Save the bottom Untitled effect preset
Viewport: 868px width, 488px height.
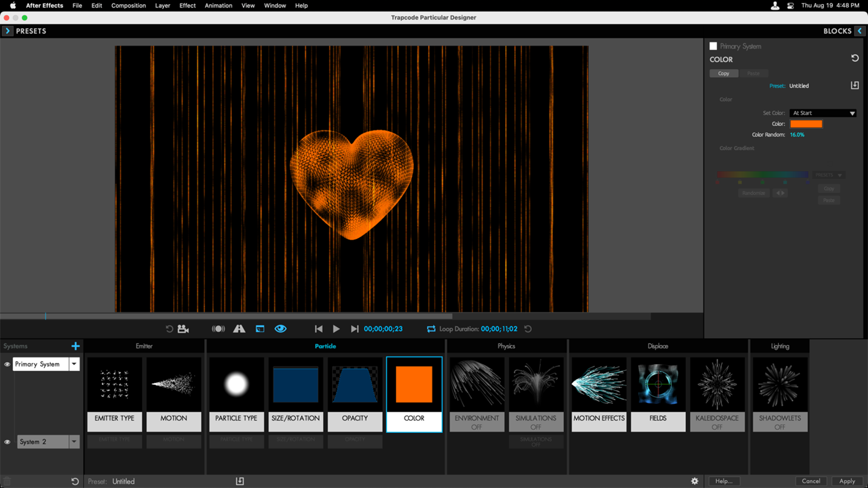(x=240, y=481)
